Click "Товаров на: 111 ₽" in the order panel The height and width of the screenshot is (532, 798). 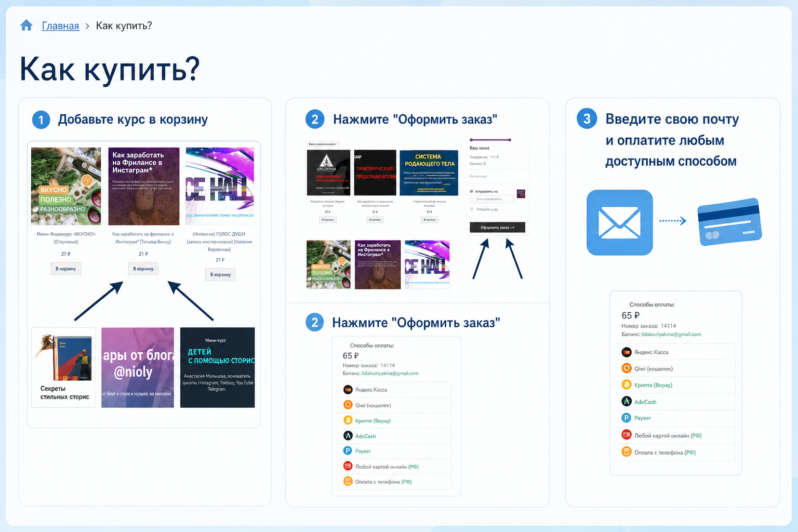click(484, 157)
